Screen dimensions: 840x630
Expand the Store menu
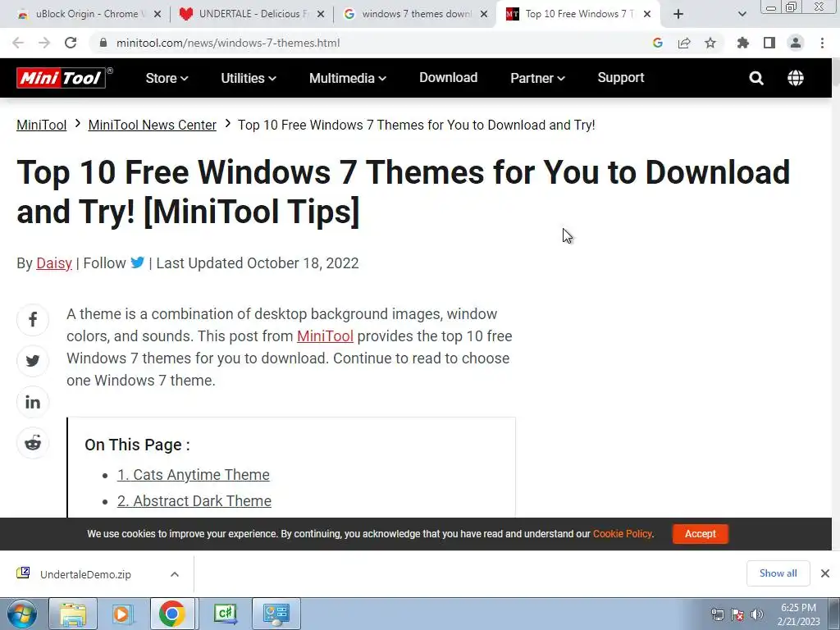[x=167, y=78]
